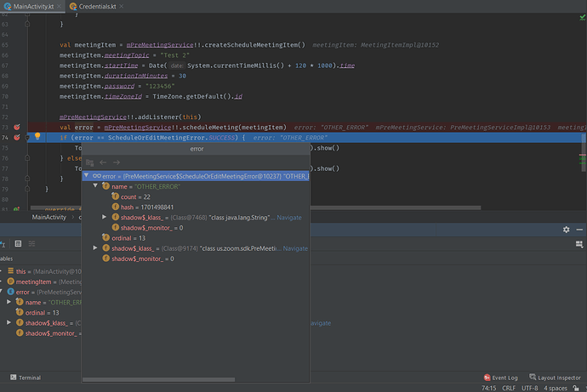Remove the breakpoint on line 74
The width and height of the screenshot is (587, 392).
[x=18, y=137]
